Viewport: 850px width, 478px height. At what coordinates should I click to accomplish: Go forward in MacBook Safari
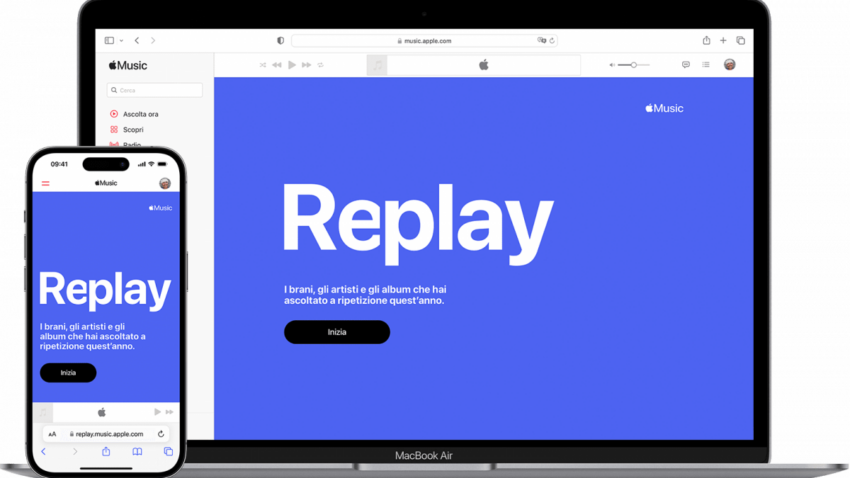153,41
